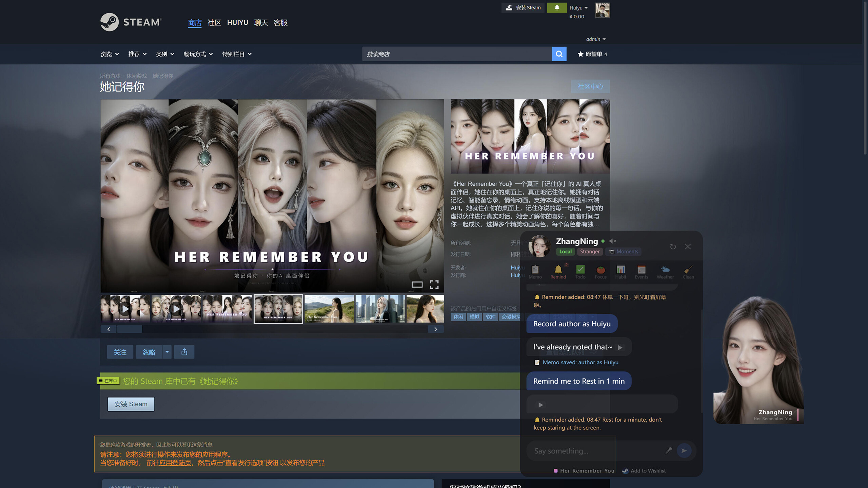The height and width of the screenshot is (488, 868).
Task: Click the 安装 Steam button in library banner
Action: pos(131,404)
